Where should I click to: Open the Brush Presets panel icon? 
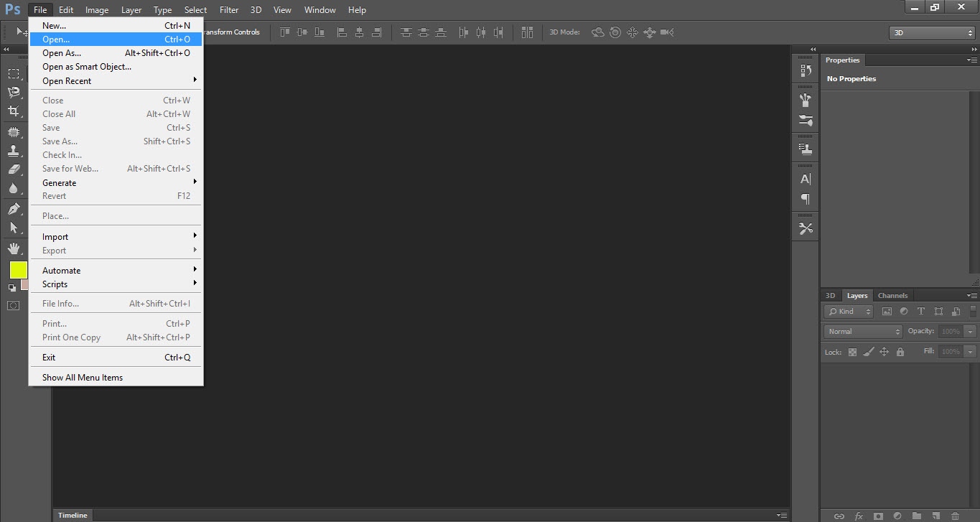(x=806, y=101)
